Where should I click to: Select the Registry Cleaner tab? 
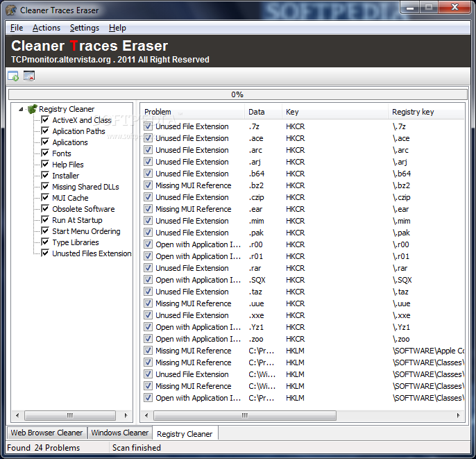click(x=185, y=434)
